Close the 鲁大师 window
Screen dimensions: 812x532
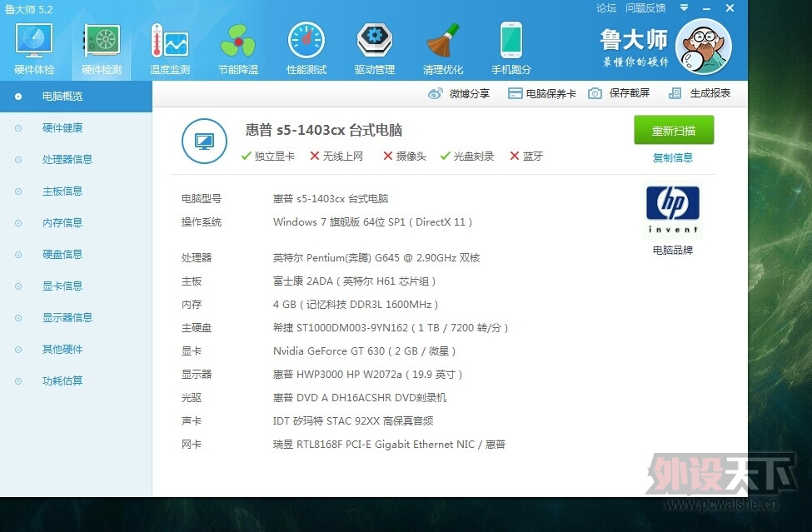(x=730, y=8)
